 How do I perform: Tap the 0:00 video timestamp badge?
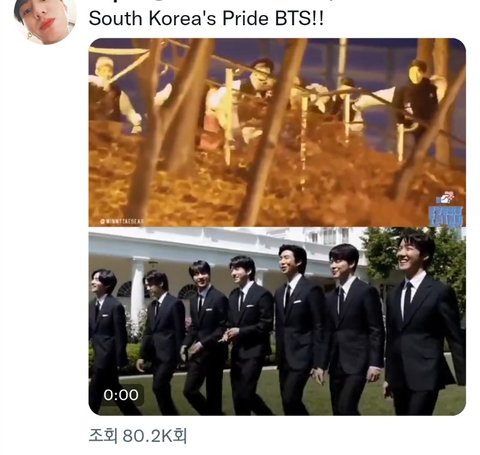coord(121,395)
